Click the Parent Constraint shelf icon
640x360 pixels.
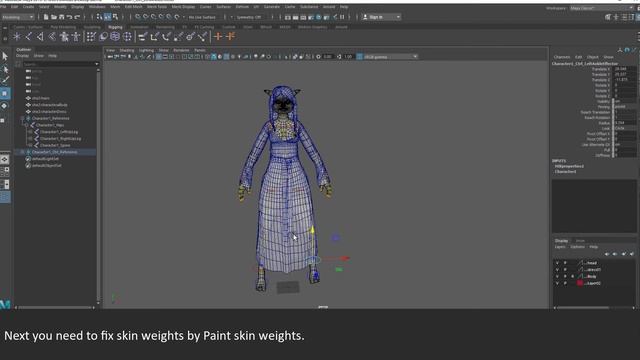[142, 37]
